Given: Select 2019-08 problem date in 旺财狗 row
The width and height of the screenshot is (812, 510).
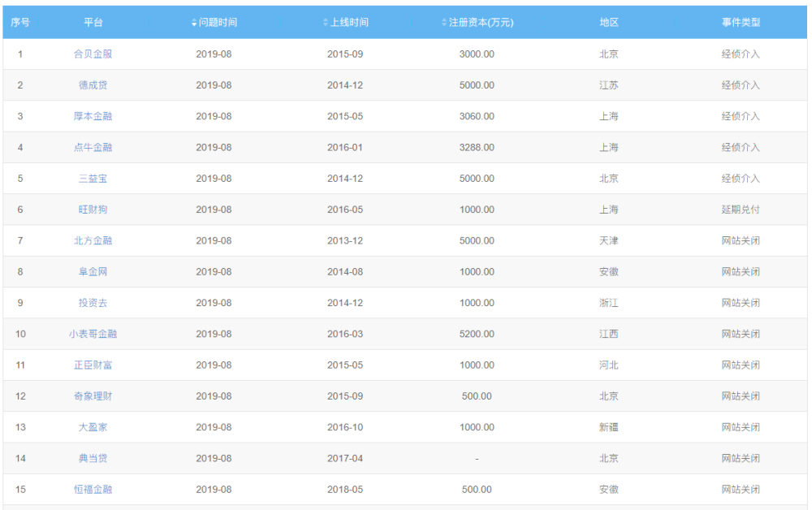Looking at the screenshot, I should 214,210.
